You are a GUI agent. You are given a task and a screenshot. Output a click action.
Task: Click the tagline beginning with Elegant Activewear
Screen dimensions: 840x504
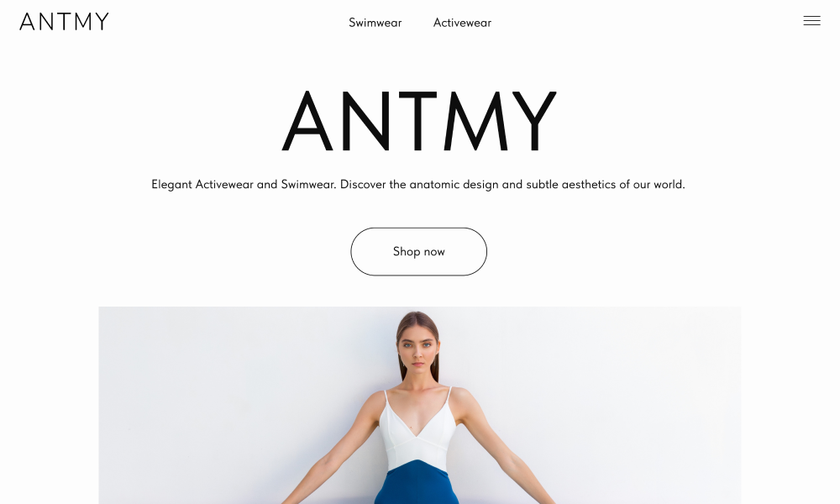pyautogui.click(x=417, y=185)
